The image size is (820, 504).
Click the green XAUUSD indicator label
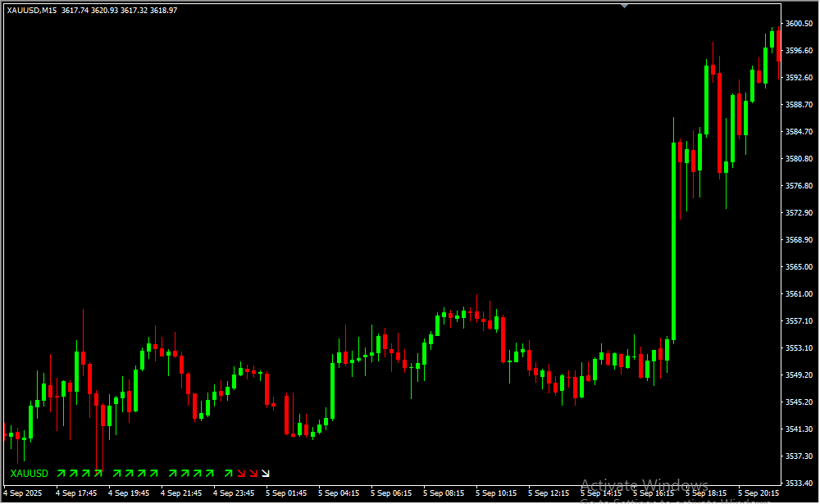[30, 474]
